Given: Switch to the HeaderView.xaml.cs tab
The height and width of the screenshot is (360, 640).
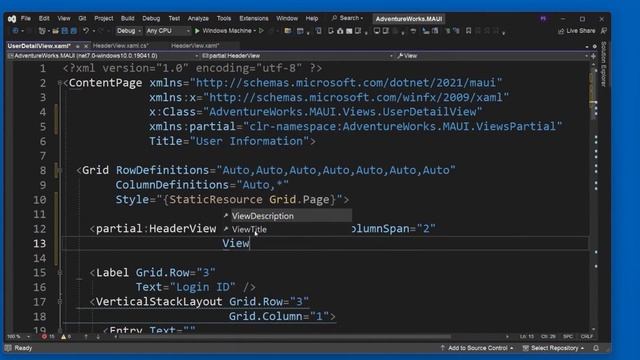Looking at the screenshot, I should tap(120, 46).
